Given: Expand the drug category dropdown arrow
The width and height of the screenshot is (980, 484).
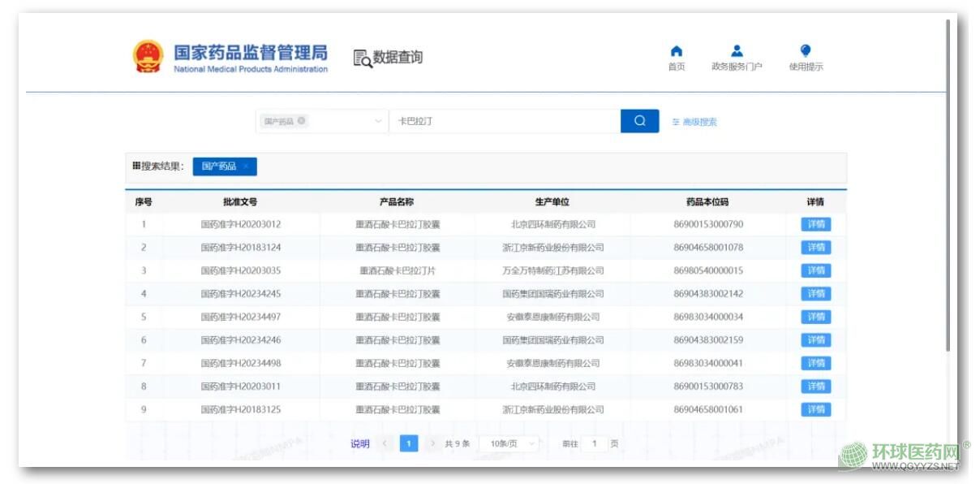Looking at the screenshot, I should (378, 122).
